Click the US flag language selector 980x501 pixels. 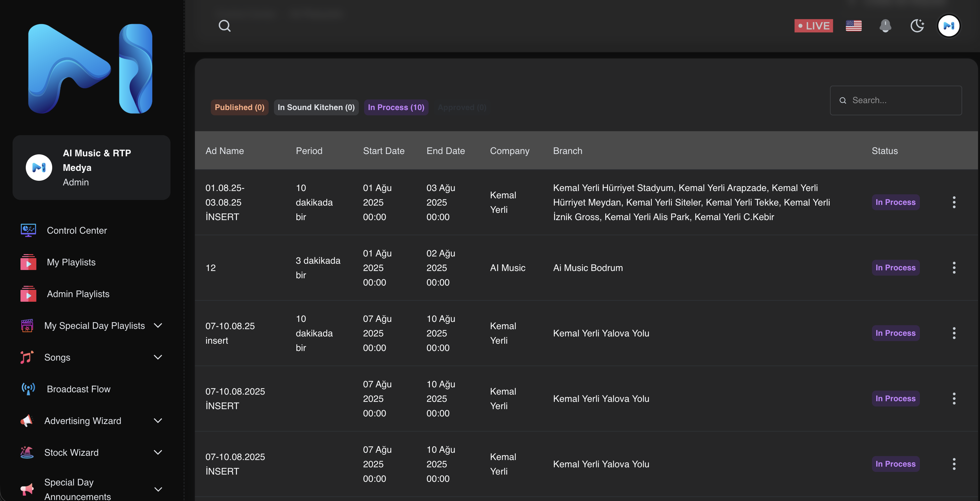pyautogui.click(x=853, y=26)
